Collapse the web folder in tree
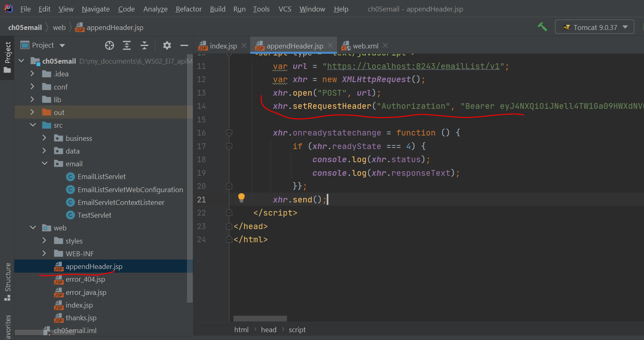The height and width of the screenshot is (340, 644). coord(33,227)
